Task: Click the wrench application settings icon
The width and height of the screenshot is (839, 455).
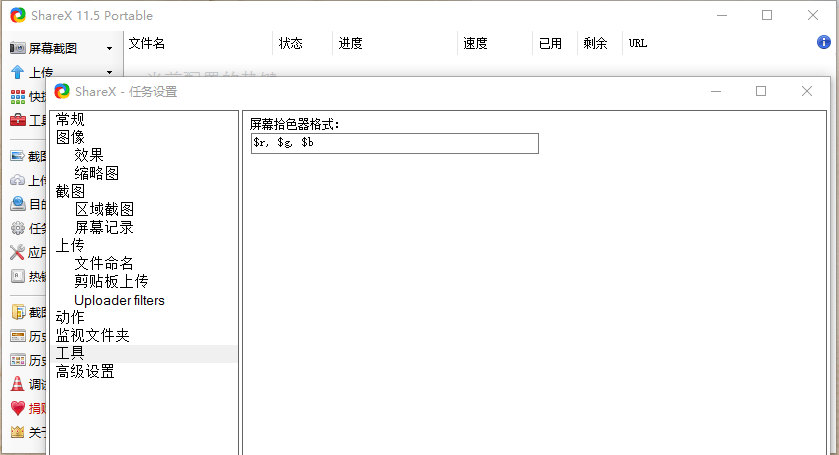Action: point(17,252)
